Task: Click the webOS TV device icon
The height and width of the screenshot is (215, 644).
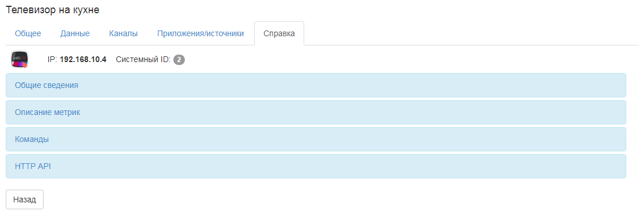Action: point(20,60)
